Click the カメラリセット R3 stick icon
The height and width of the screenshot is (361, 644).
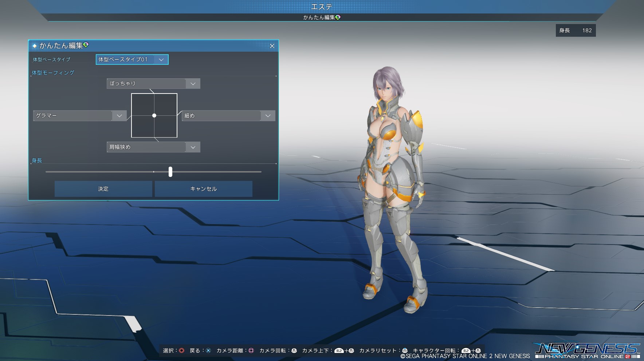[405, 350]
